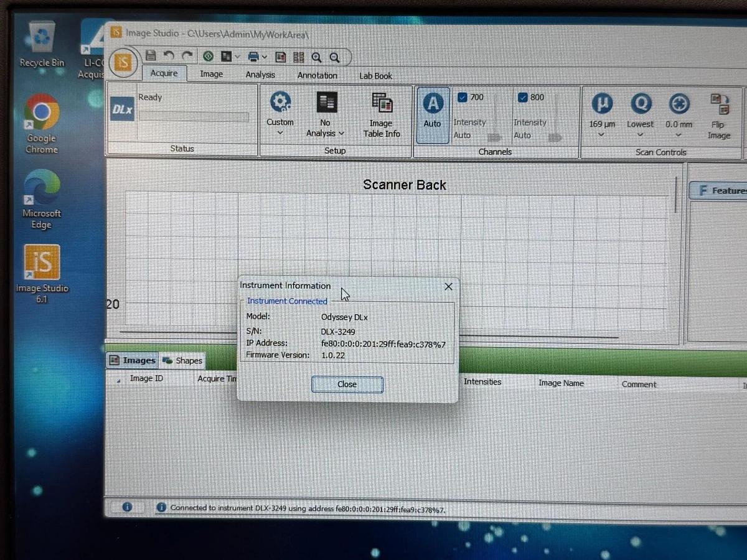Expand the No Analysis dropdown
The image size is (747, 560).
click(x=341, y=134)
